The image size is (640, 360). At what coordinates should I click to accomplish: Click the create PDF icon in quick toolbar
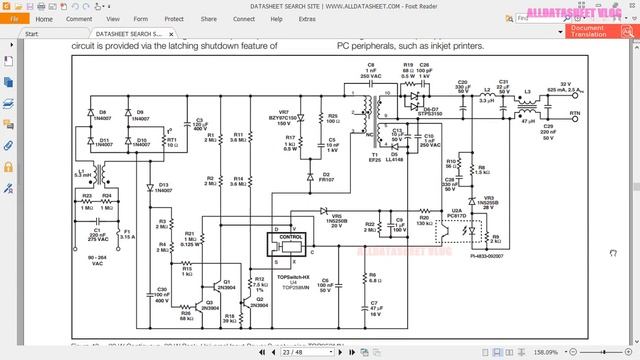pos(64,7)
